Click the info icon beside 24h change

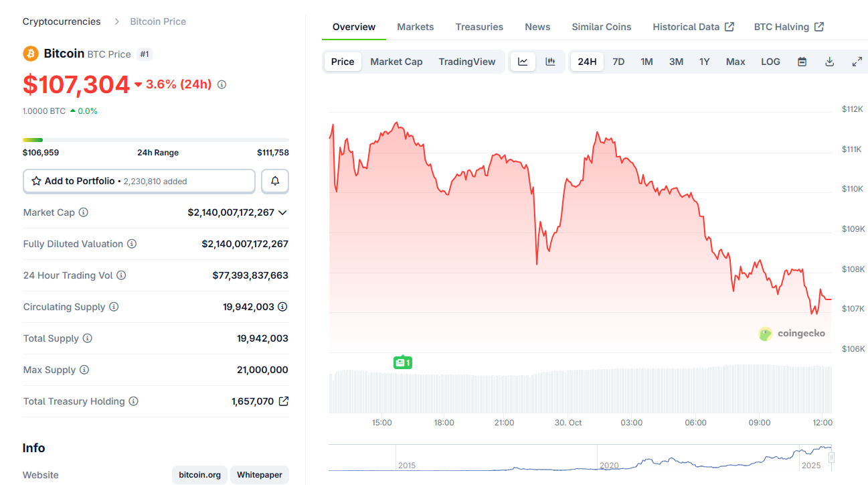(222, 84)
